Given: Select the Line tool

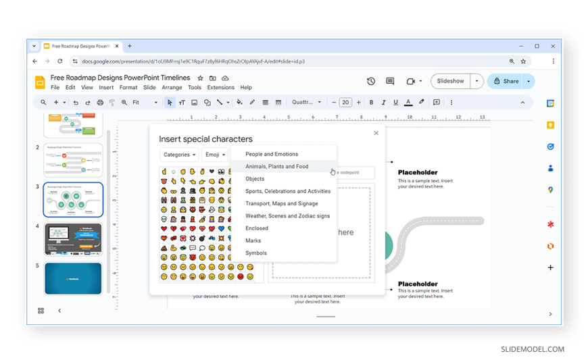Looking at the screenshot, I should 220,103.
